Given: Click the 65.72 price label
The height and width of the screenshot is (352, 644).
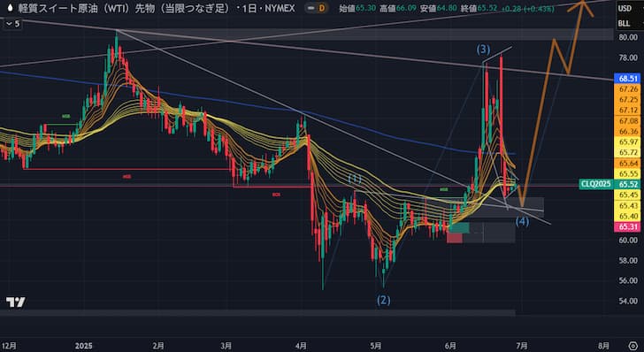Looking at the screenshot, I should pyautogui.click(x=628, y=152).
